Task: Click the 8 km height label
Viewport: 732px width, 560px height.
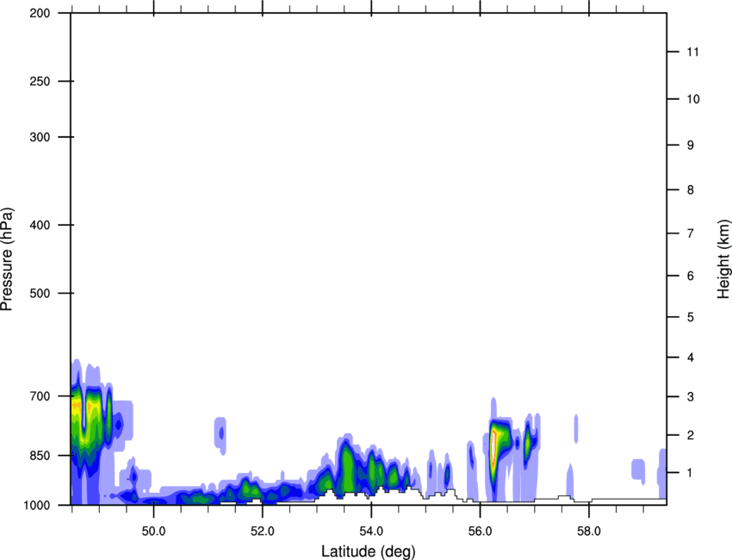Action: pos(691,190)
